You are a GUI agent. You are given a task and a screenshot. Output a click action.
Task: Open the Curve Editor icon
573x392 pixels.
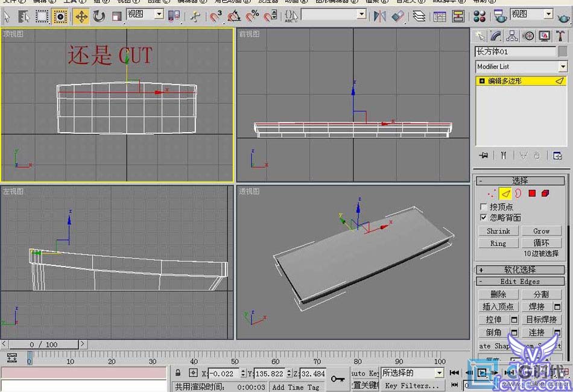(440, 16)
